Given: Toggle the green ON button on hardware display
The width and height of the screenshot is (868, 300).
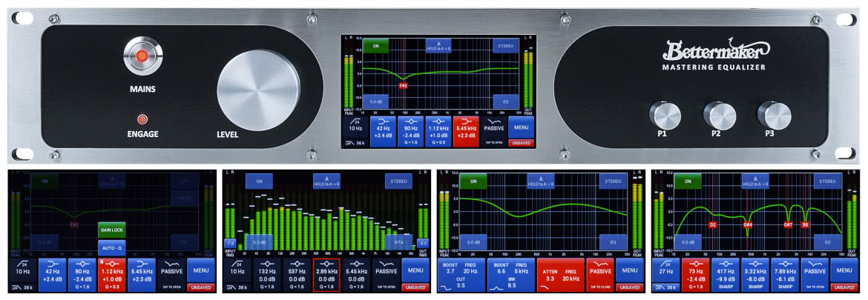Looking at the screenshot, I should pyautogui.click(x=375, y=46).
